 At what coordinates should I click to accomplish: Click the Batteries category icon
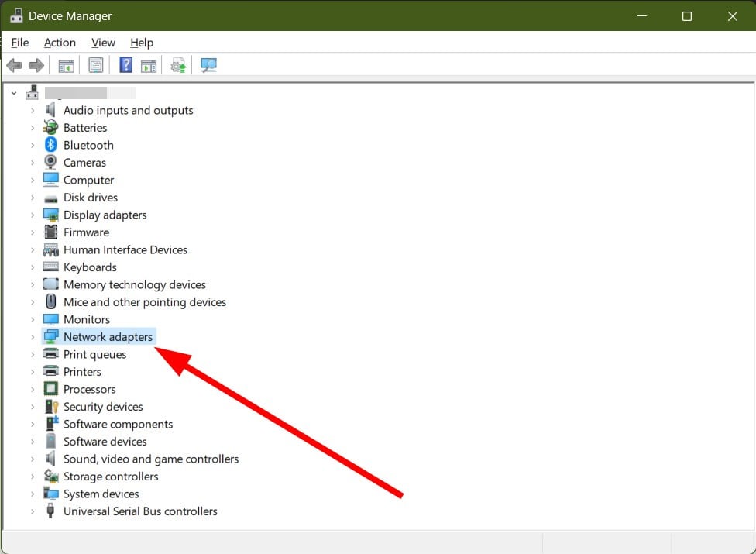click(x=50, y=127)
